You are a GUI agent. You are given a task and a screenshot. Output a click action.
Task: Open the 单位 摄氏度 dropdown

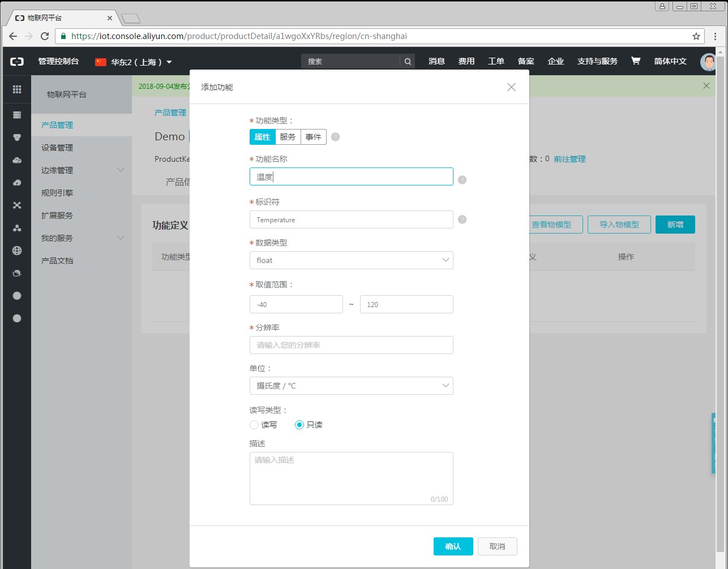[x=351, y=386]
